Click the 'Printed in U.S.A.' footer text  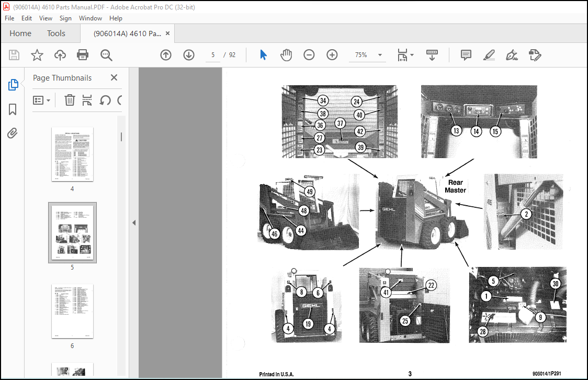276,374
